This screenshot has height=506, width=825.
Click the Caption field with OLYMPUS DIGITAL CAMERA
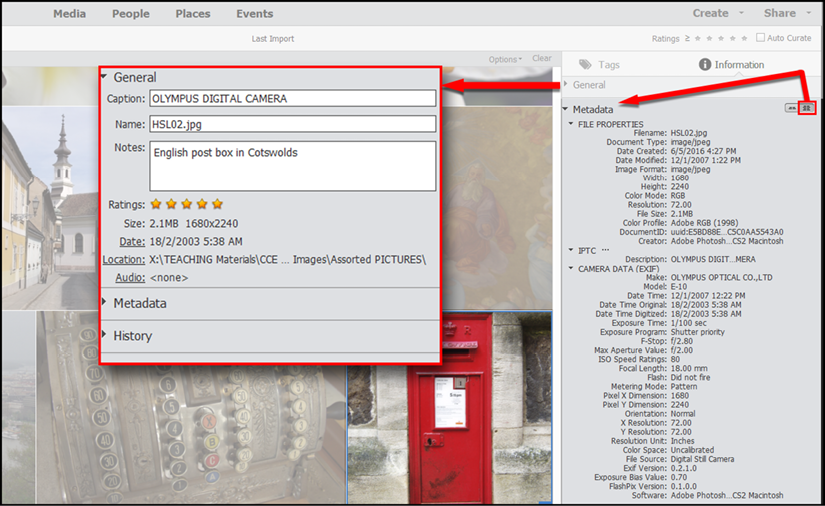pyautogui.click(x=293, y=98)
